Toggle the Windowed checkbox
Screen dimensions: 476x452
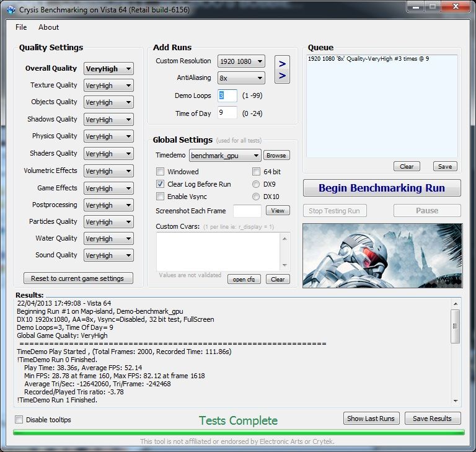tap(160, 172)
